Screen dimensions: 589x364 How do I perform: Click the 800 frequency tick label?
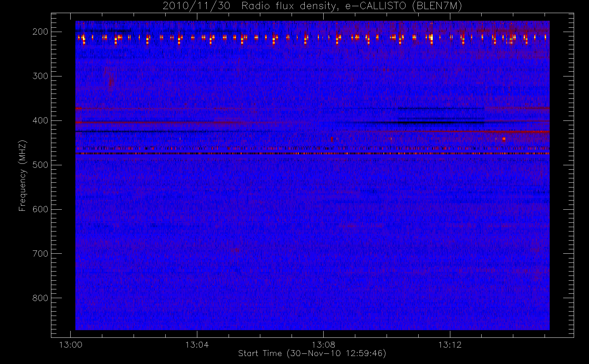(40, 298)
